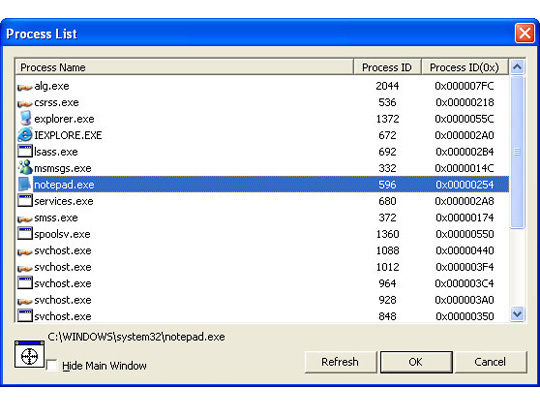Click process ID value 1372
Screen dimensions: 540x405
pyautogui.click(x=387, y=119)
